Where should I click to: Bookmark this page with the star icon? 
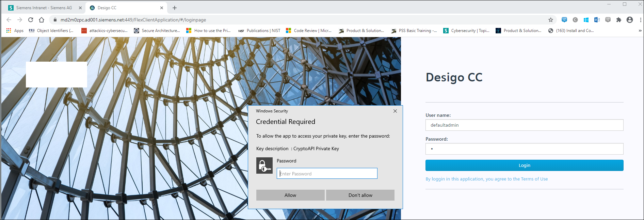point(550,20)
